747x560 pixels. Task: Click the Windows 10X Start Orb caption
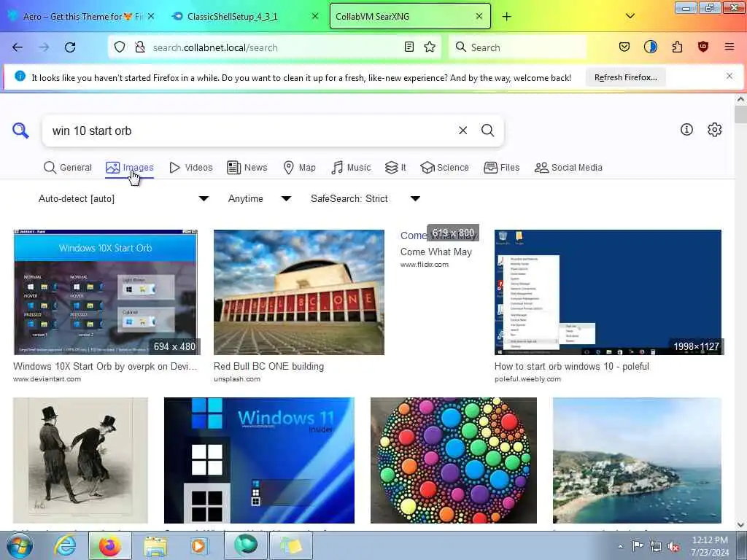point(105,366)
